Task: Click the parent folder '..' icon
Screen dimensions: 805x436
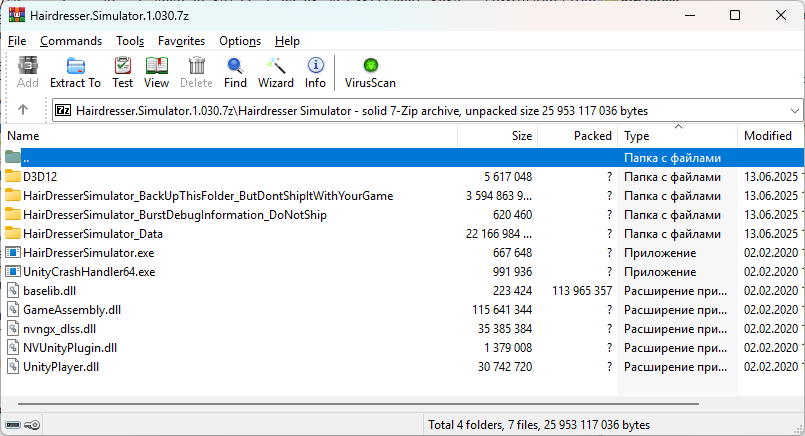Action: (13, 157)
